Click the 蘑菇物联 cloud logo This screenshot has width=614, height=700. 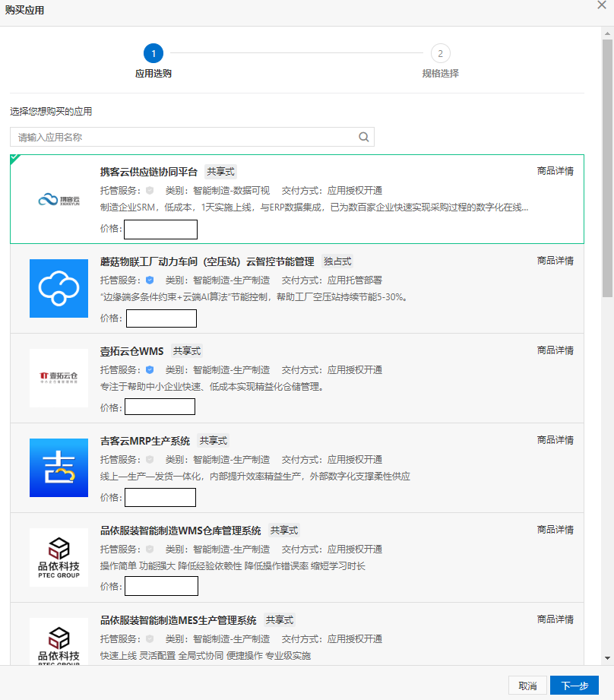(59, 288)
